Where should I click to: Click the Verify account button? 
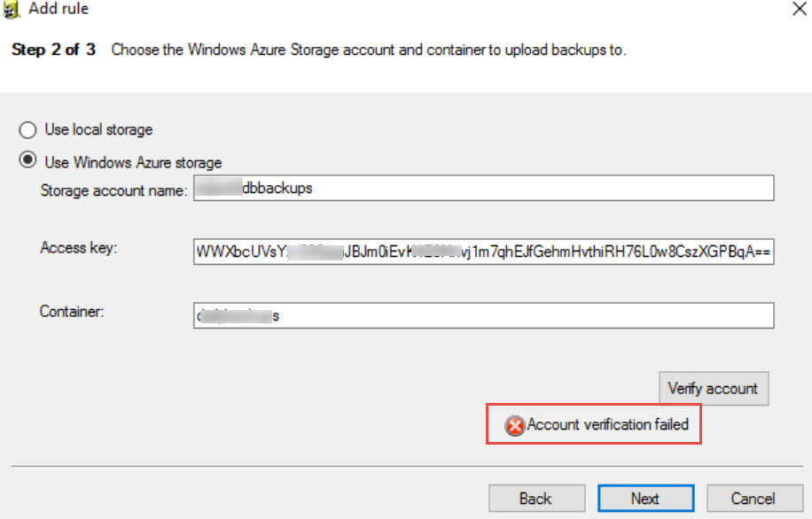click(x=714, y=388)
